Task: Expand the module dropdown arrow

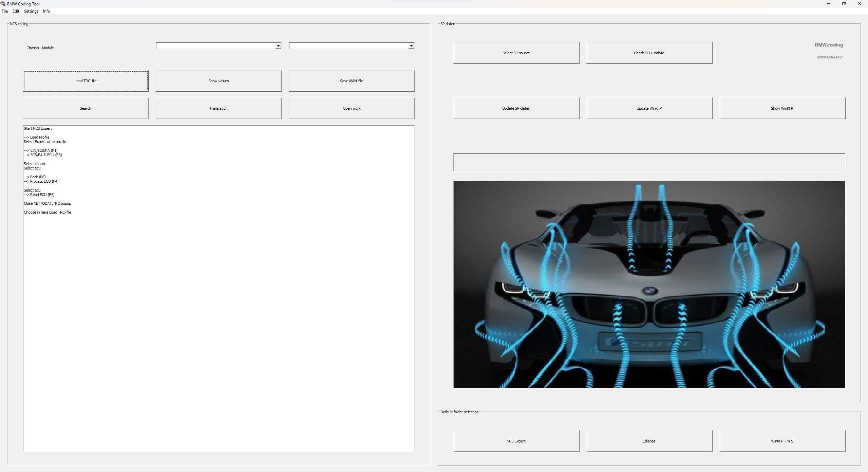Action: tap(411, 46)
